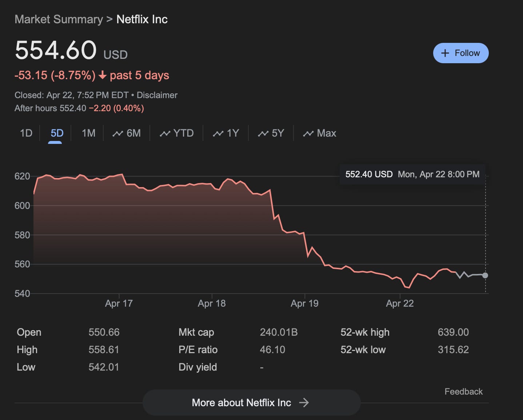The width and height of the screenshot is (523, 420).
Task: Click the 52-wk high label
Action: (x=365, y=332)
